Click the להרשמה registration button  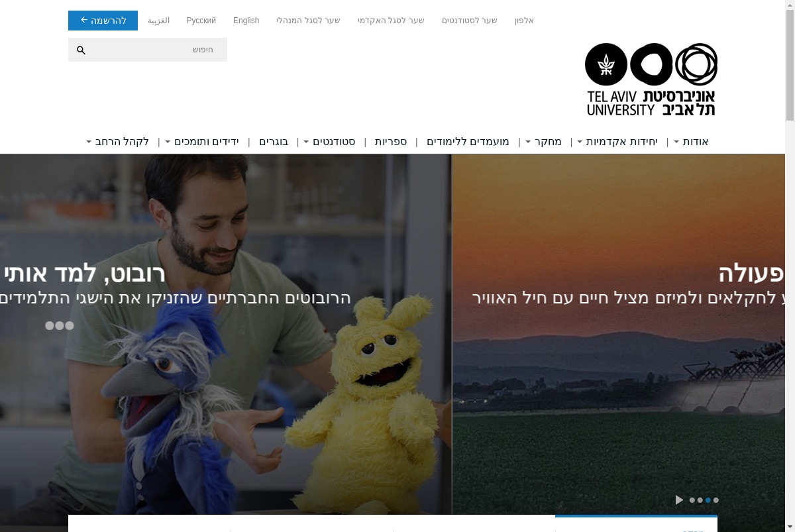coord(103,21)
